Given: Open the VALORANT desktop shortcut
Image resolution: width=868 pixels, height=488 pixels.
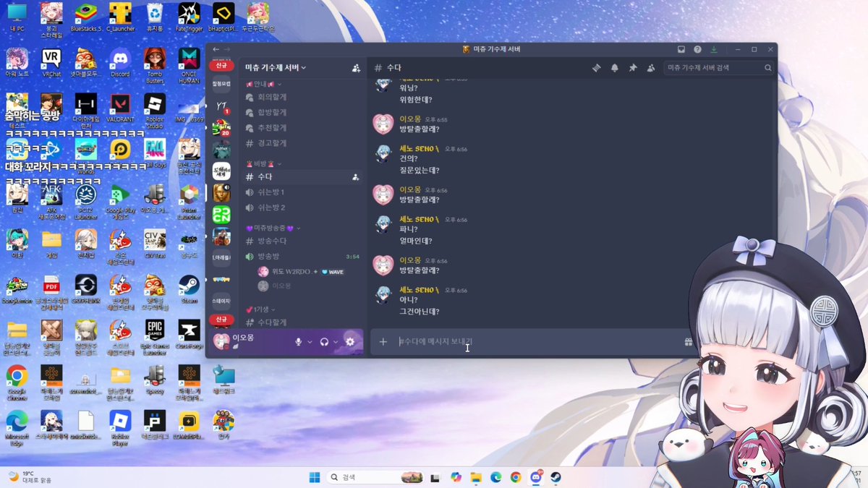Looking at the screenshot, I should click(x=120, y=107).
